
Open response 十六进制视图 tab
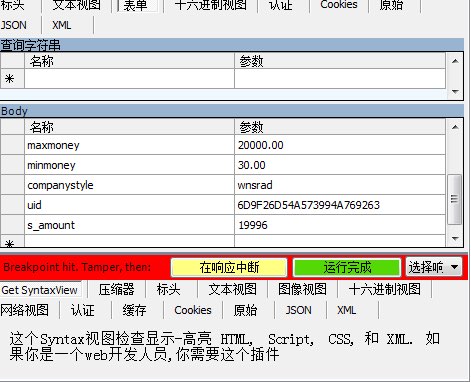tap(385, 289)
